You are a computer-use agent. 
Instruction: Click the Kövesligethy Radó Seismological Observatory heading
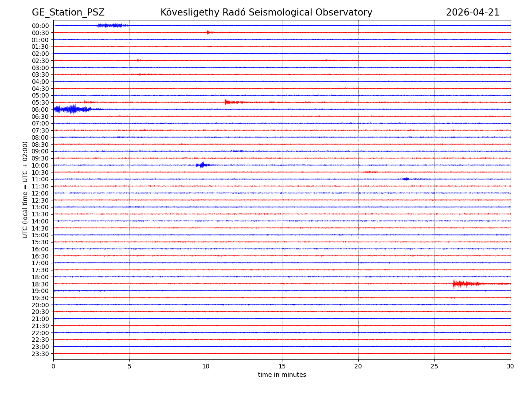266,12
